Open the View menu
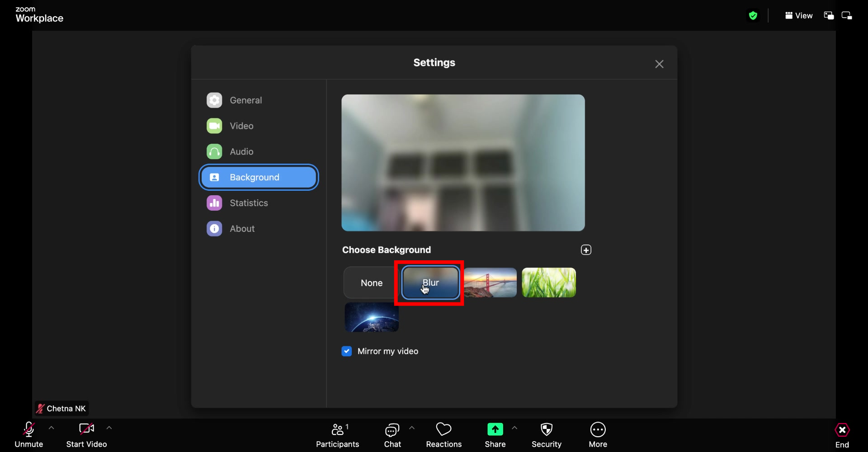The width and height of the screenshot is (868, 452). click(x=798, y=15)
